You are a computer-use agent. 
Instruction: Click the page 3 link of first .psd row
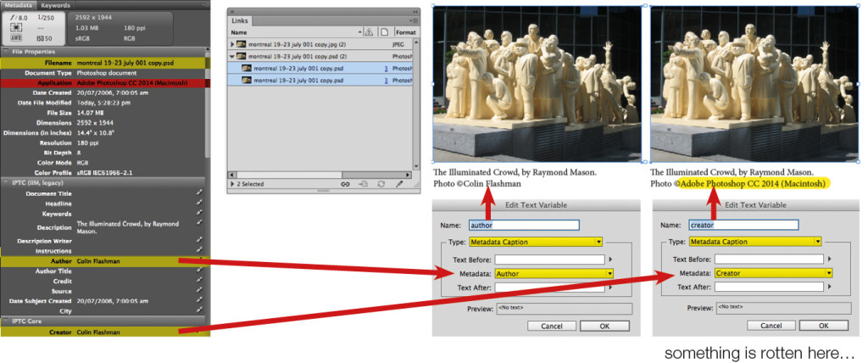[386, 69]
